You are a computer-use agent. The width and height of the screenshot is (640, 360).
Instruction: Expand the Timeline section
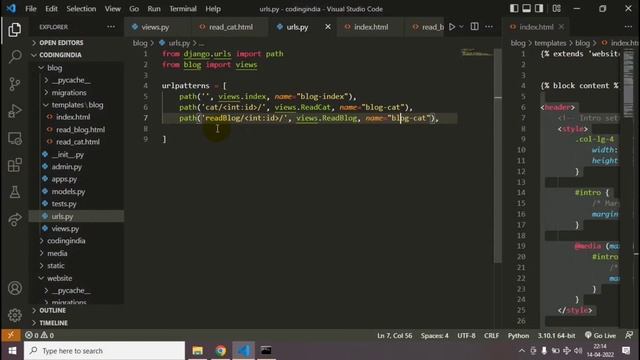coord(53,323)
